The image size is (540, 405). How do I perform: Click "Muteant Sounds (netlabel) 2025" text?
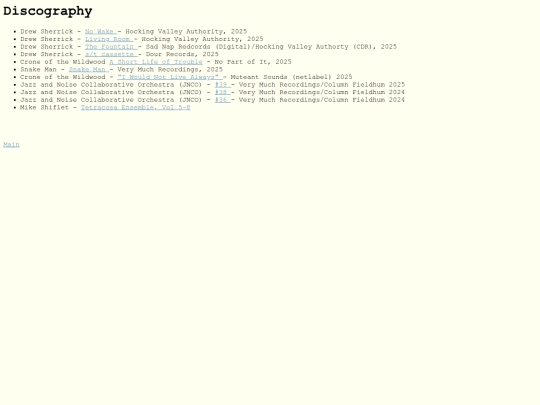(x=291, y=77)
